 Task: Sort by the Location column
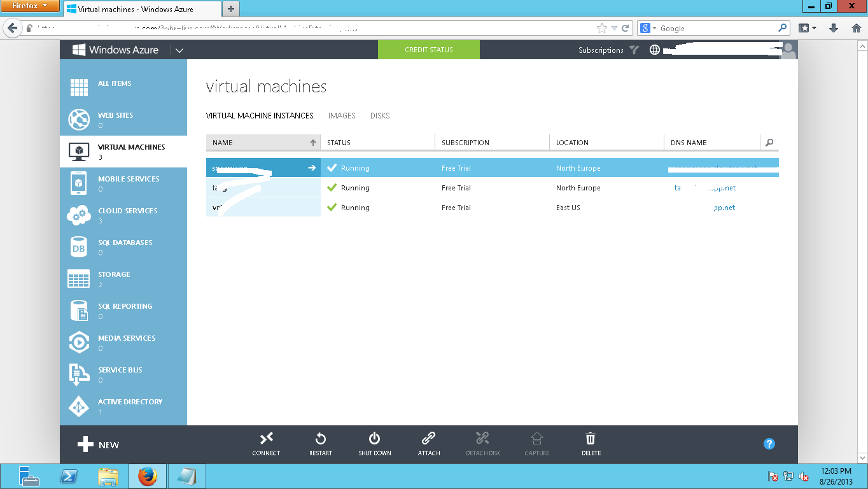pos(607,143)
